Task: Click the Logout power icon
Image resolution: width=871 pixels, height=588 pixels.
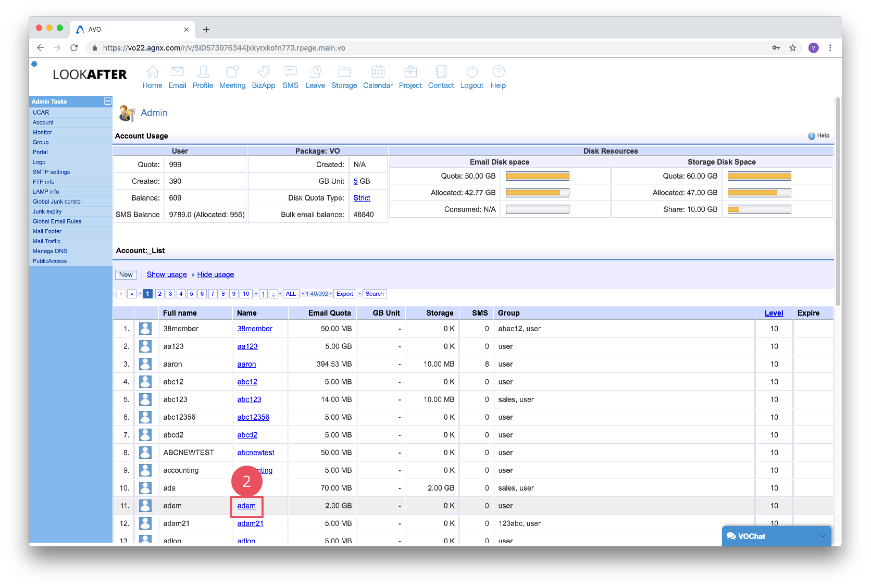Action: coord(471,72)
